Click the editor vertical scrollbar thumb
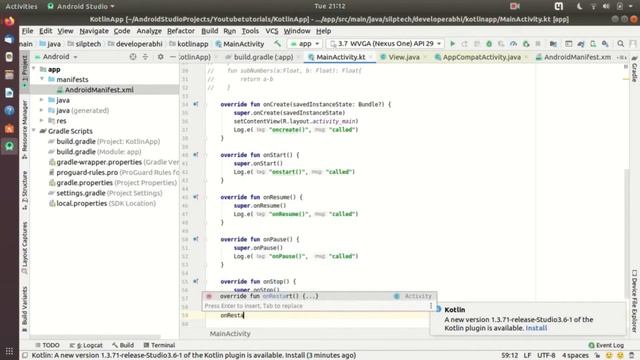The width and height of the screenshot is (640, 360). click(627, 233)
